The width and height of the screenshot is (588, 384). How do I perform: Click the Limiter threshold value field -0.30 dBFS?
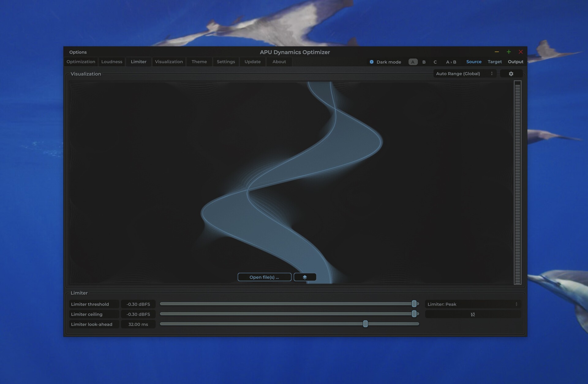pyautogui.click(x=138, y=304)
